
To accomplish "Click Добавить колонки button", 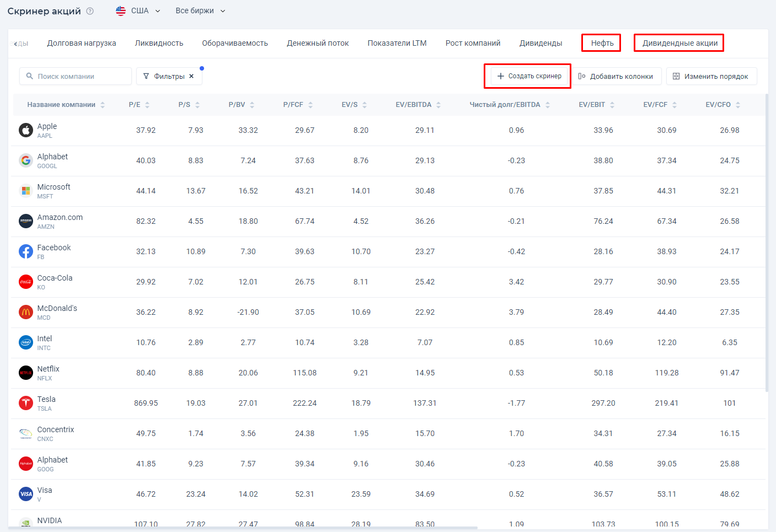I will [x=616, y=76].
